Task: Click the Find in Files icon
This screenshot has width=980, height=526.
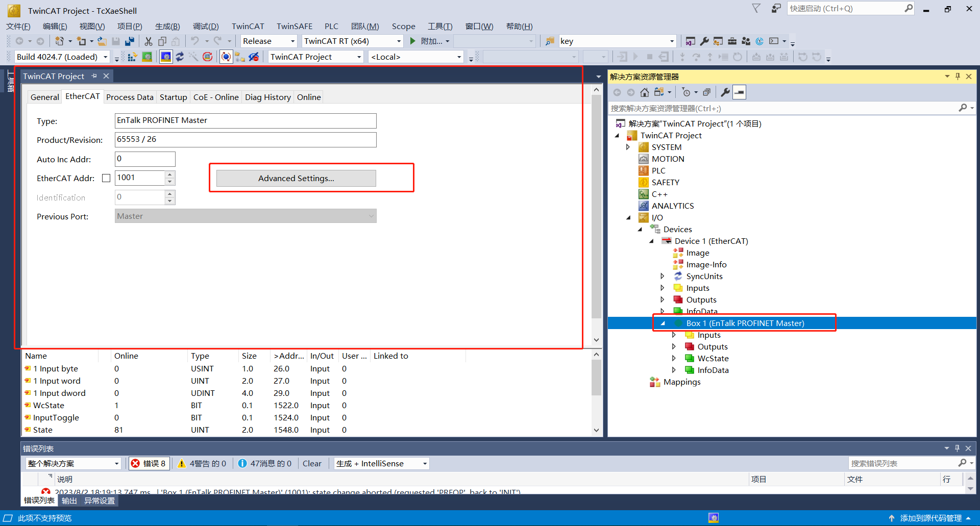Action: click(x=550, y=41)
